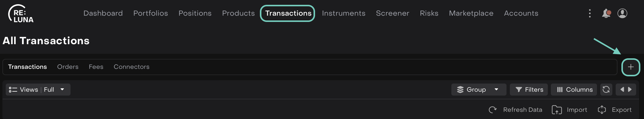644x119 pixels.
Task: Click Refresh Data
Action: (516, 110)
